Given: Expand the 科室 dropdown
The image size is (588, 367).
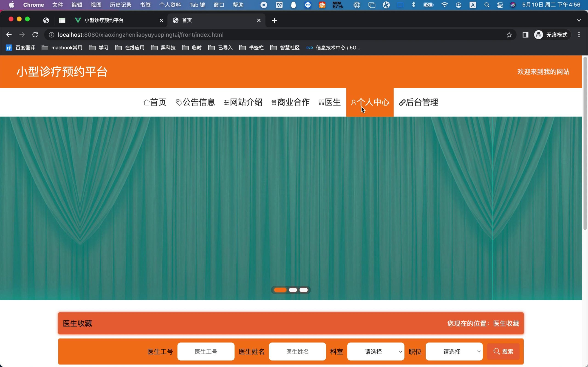Looking at the screenshot, I should 376,351.
